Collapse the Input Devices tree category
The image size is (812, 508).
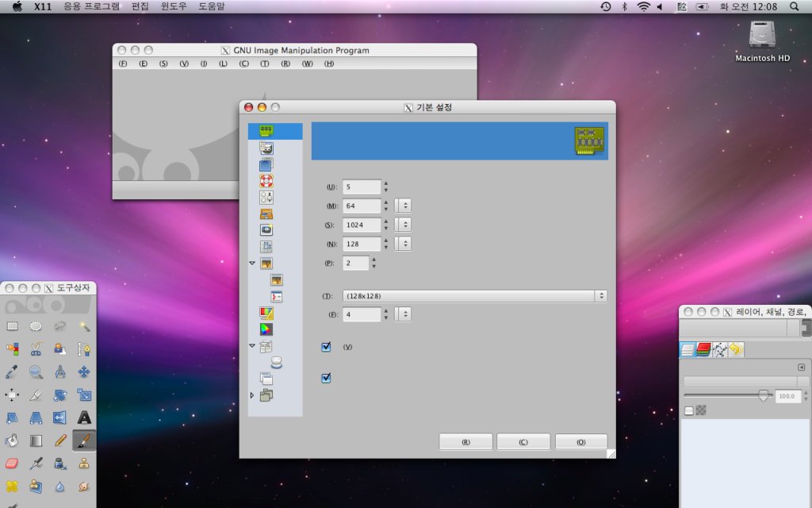[x=252, y=346]
